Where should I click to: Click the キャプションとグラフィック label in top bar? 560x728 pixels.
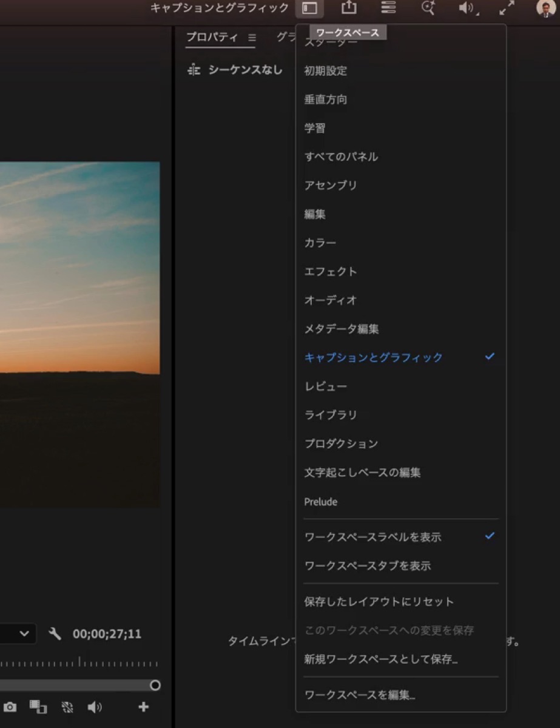pyautogui.click(x=220, y=8)
